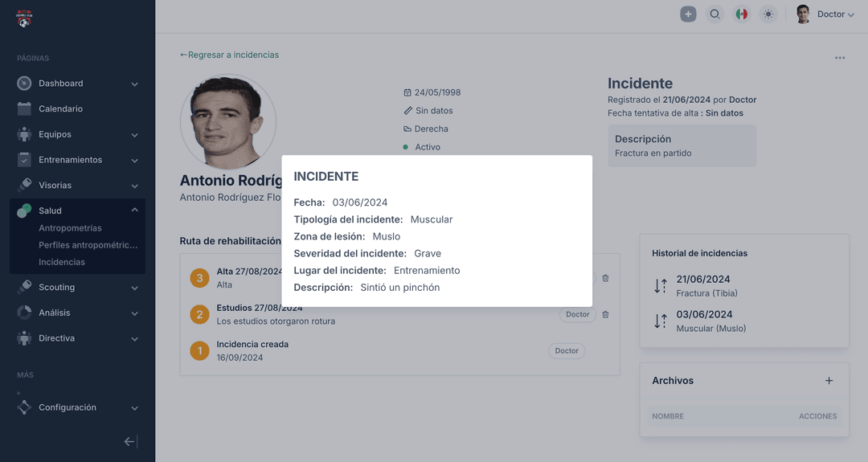Click the Configuración settings icon

point(24,408)
